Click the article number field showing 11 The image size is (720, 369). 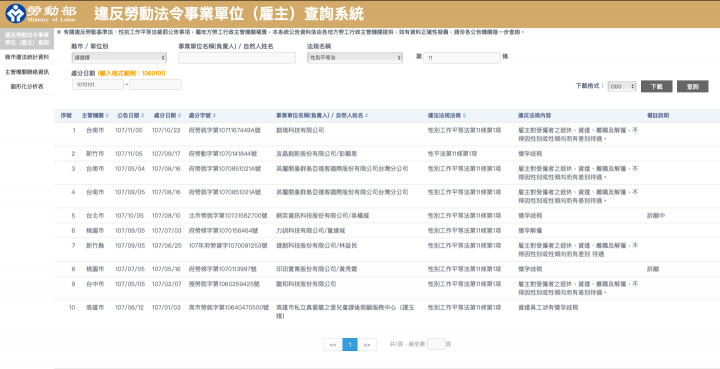[x=461, y=58]
